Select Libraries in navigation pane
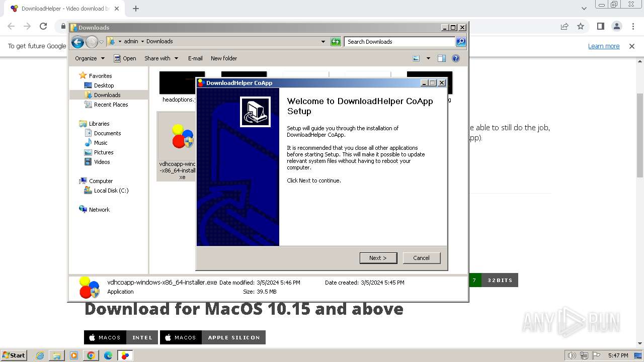The width and height of the screenshot is (644, 362). [99, 124]
